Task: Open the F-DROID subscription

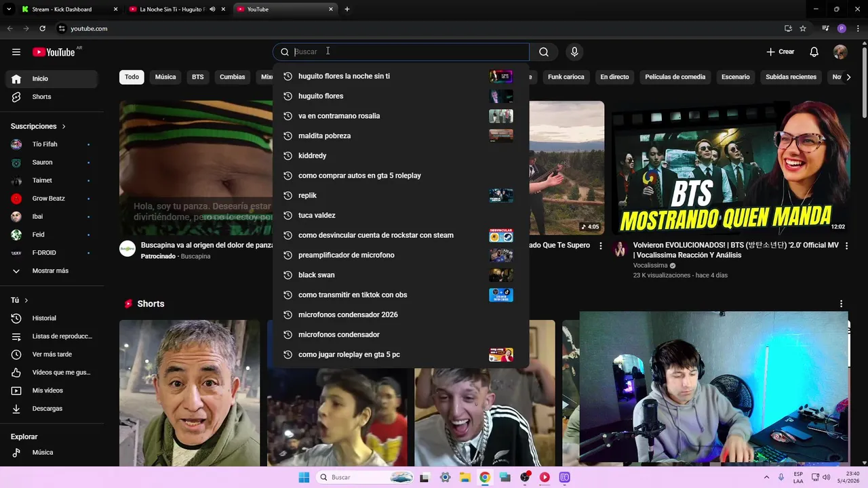Action: pos(52,253)
